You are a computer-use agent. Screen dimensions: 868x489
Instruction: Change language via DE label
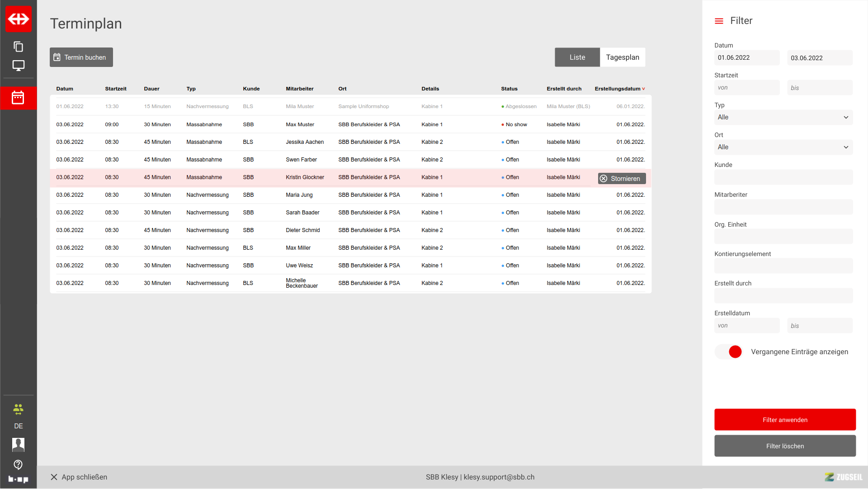tap(18, 426)
